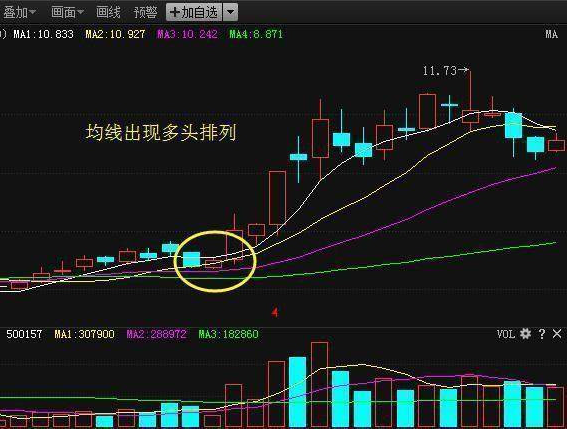Open the 叠加 dropdown menu

pos(19,12)
